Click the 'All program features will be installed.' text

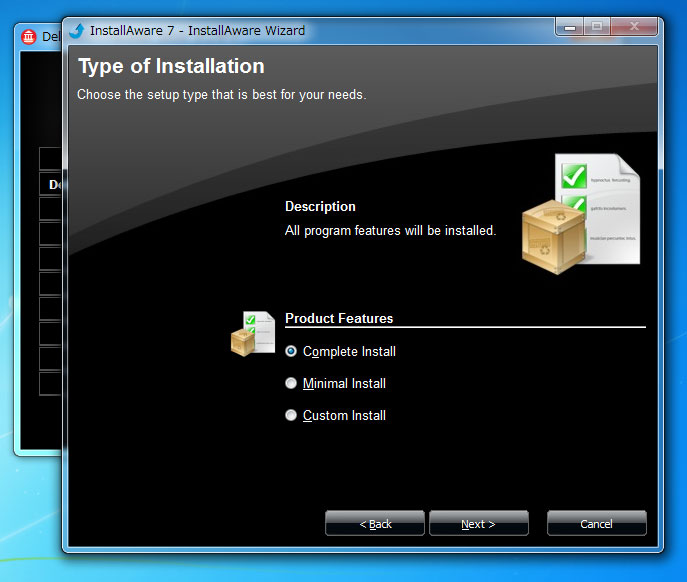pos(390,231)
